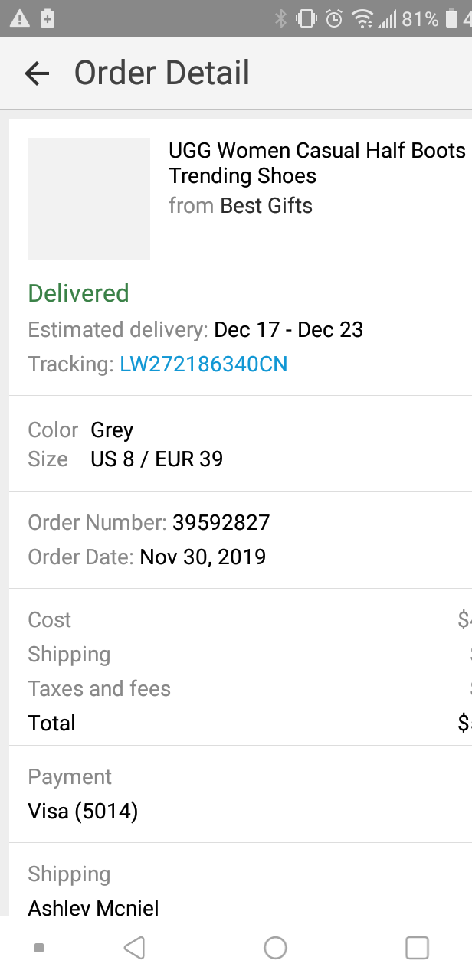Tap Android home circle button
The image size is (472, 980).
(x=275, y=948)
